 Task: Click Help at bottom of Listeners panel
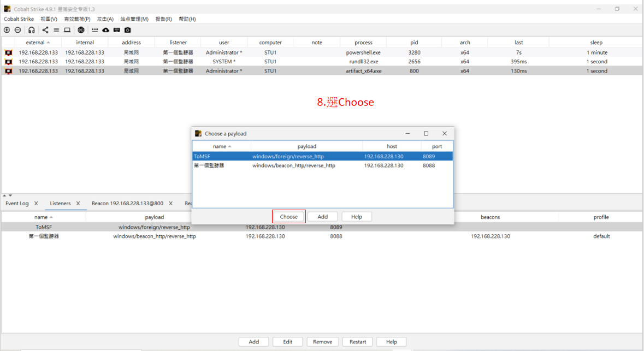[392, 342]
